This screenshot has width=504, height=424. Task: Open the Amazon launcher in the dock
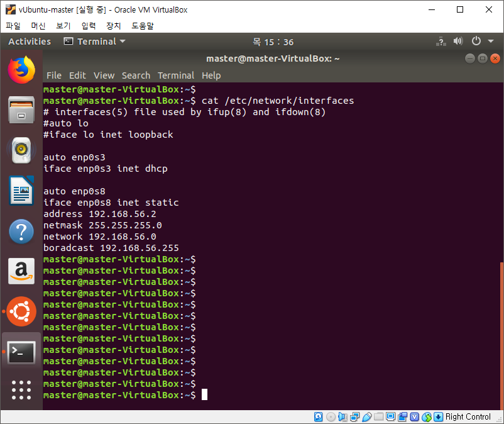pyautogui.click(x=21, y=271)
